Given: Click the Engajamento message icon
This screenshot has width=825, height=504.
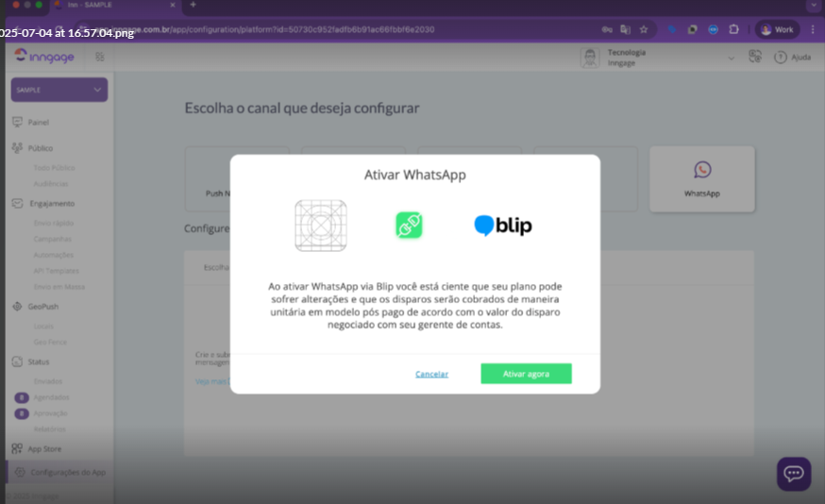Looking at the screenshot, I should (x=17, y=203).
